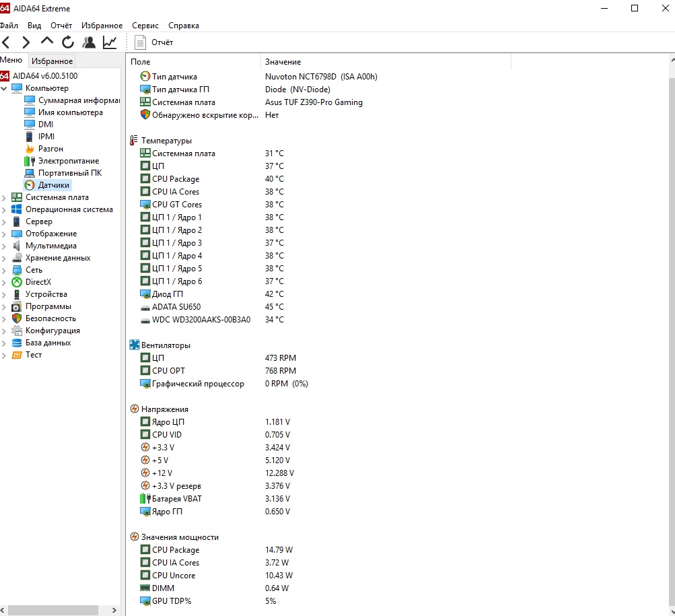This screenshot has width=675, height=616.
Task: Click the Конфигурация gears icon
Action: point(17,331)
